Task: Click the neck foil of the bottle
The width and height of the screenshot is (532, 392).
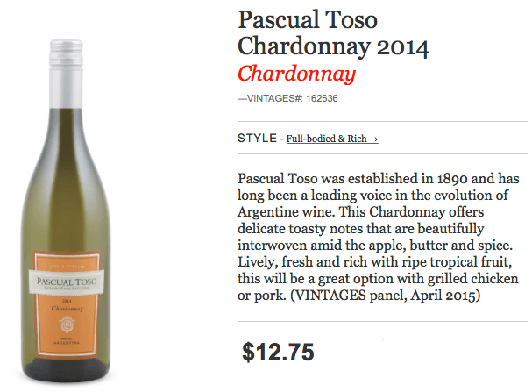Action: point(66,87)
